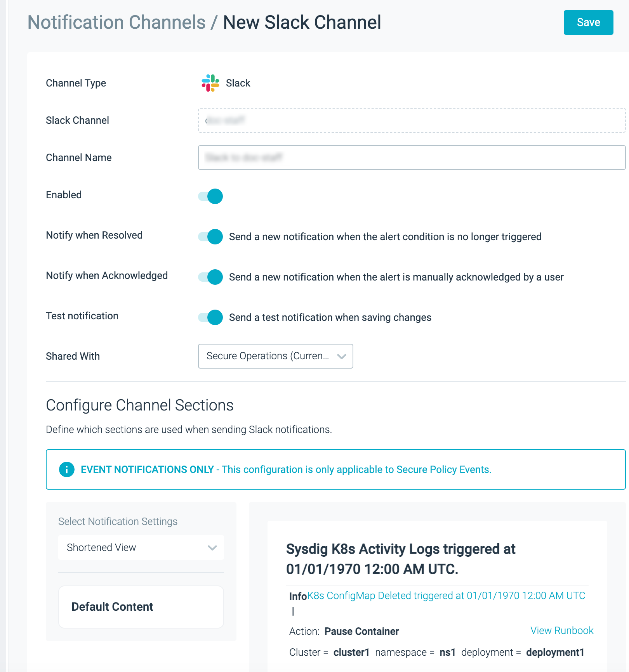Screen dimensions: 629x672
Task: Click the Sysdig K8s Activity Logs preview title
Action: 401,559
